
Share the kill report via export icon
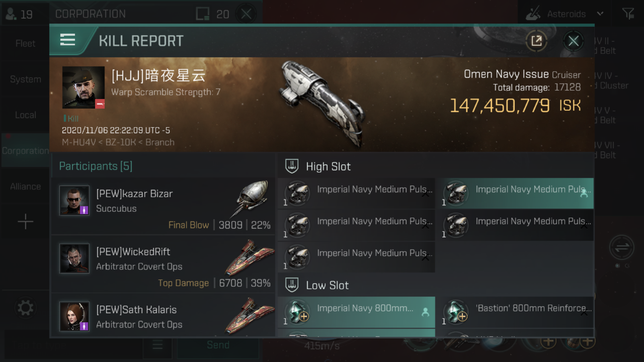tap(536, 41)
